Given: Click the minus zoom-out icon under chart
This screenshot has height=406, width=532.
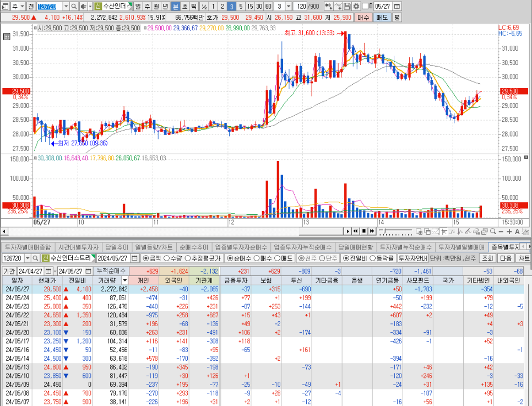Looking at the screenshot, I should pyautogui.click(x=501, y=231).
